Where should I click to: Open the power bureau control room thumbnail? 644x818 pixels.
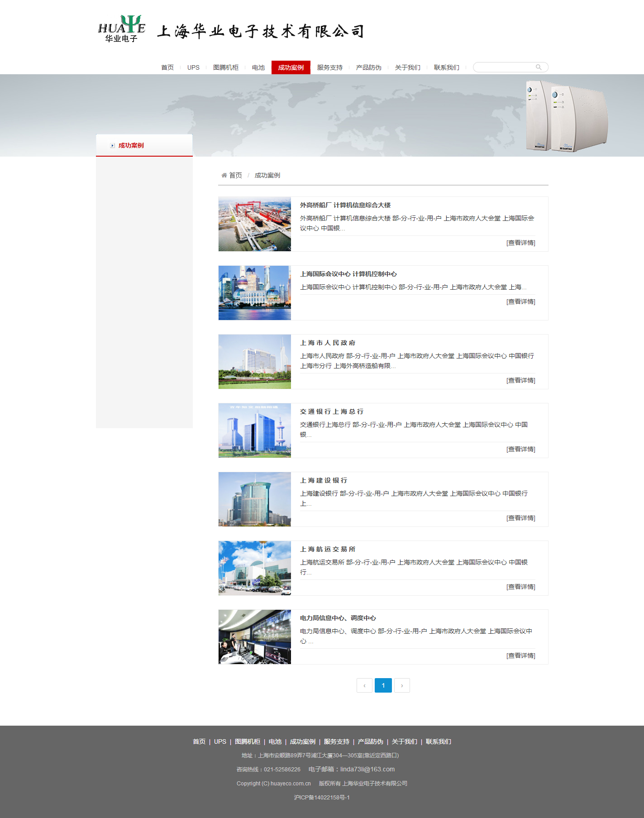coord(255,637)
